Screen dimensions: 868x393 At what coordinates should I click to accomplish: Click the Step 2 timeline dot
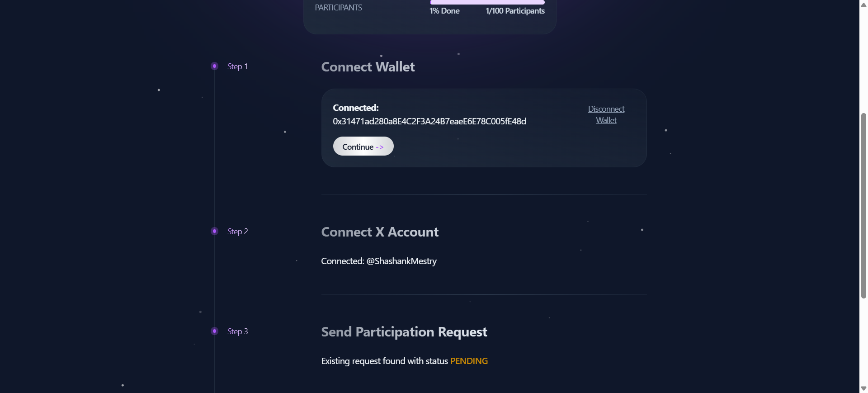(215, 232)
